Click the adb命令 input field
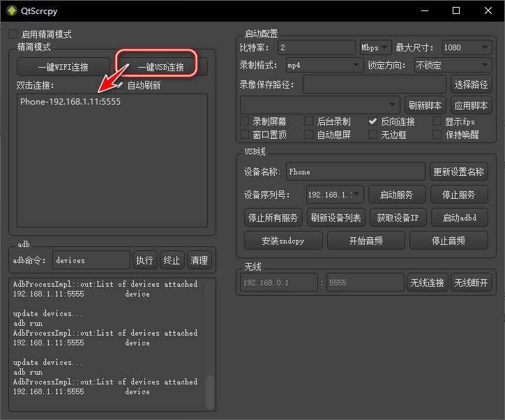Image resolution: width=505 pixels, height=420 pixels. (91, 260)
